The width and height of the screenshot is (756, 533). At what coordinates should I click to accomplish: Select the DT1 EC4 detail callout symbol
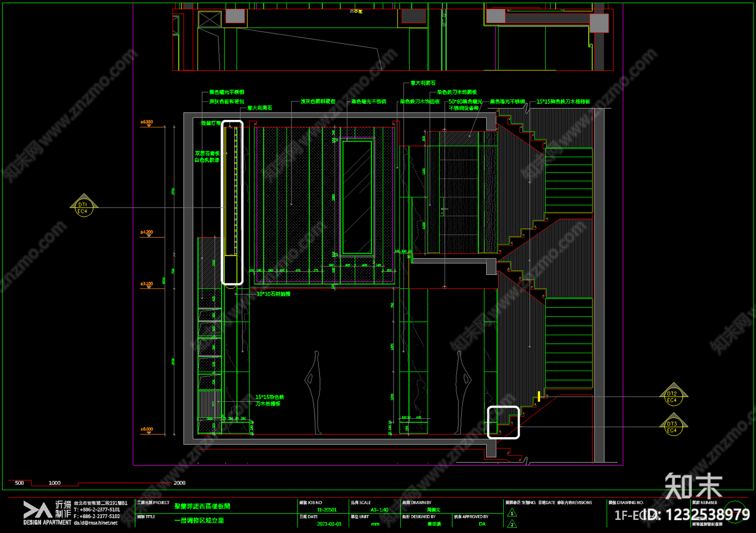pos(84,205)
